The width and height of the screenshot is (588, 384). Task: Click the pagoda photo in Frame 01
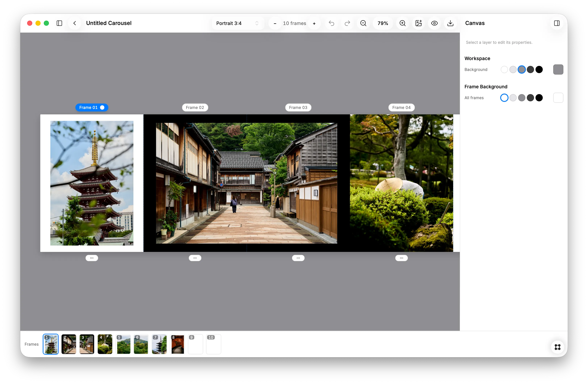click(92, 183)
